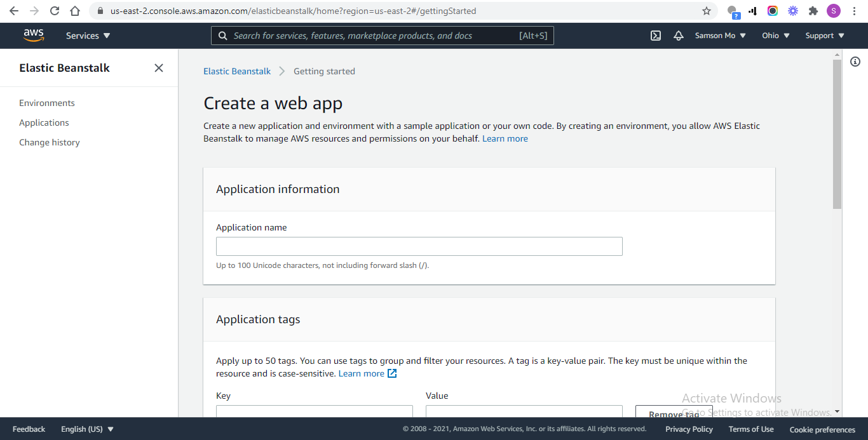The width and height of the screenshot is (868, 440).
Task: Click the Application name input field
Action: coord(419,246)
